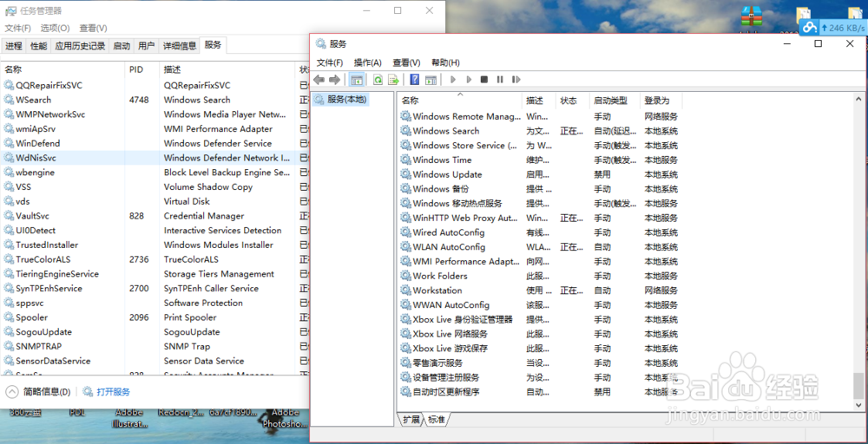Image resolution: width=868 pixels, height=444 pixels.
Task: Sort Services list by 登录为 column
Action: point(661,101)
